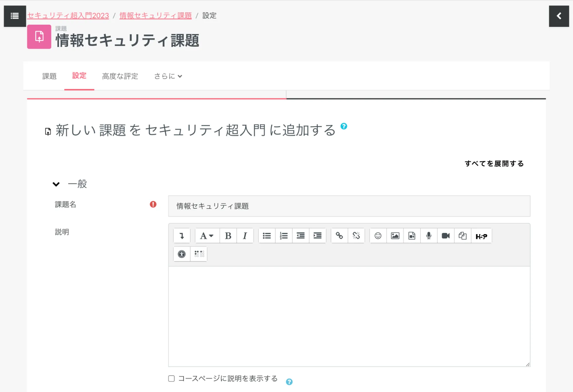Click the record audio microphone icon

click(429, 236)
